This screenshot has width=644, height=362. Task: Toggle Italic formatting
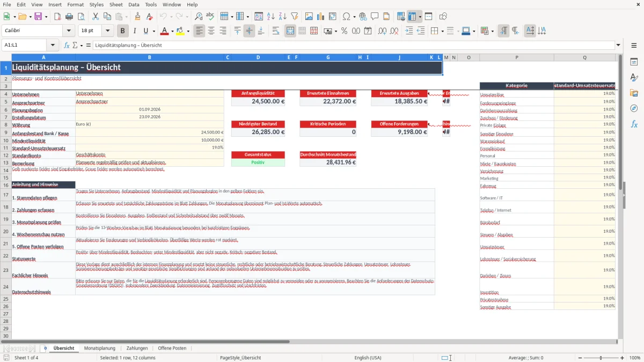[x=135, y=31]
